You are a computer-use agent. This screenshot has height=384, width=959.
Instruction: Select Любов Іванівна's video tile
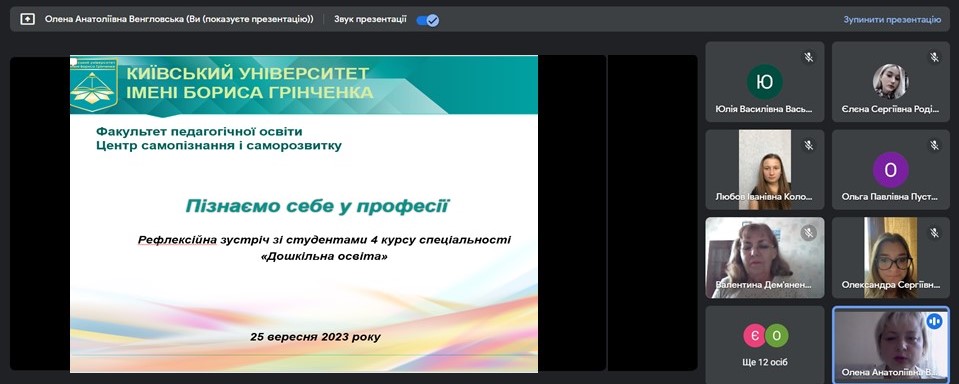[765, 169]
